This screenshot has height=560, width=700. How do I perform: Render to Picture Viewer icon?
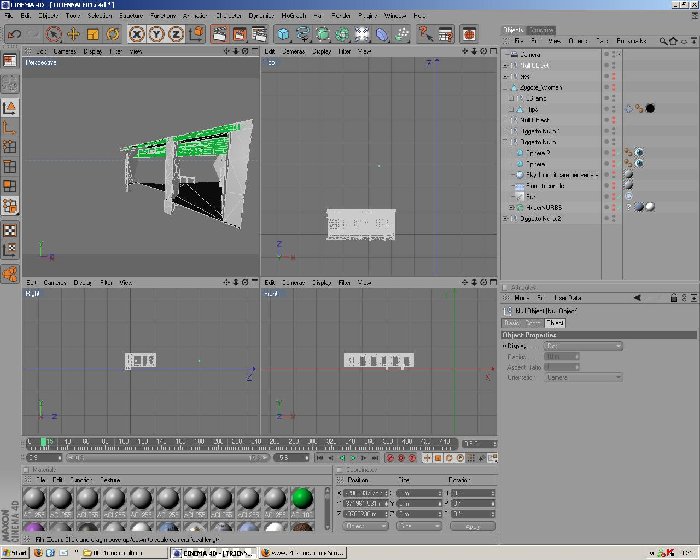point(239,34)
